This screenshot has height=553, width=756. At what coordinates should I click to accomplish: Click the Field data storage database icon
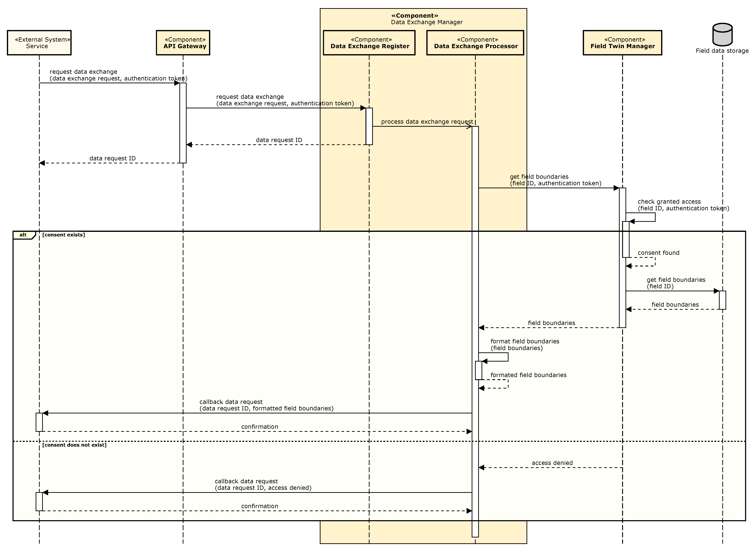click(x=722, y=34)
